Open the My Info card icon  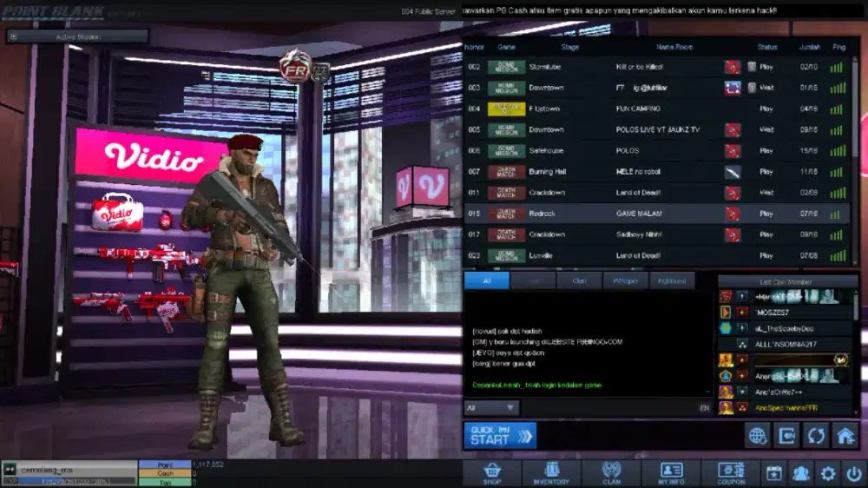(x=671, y=473)
